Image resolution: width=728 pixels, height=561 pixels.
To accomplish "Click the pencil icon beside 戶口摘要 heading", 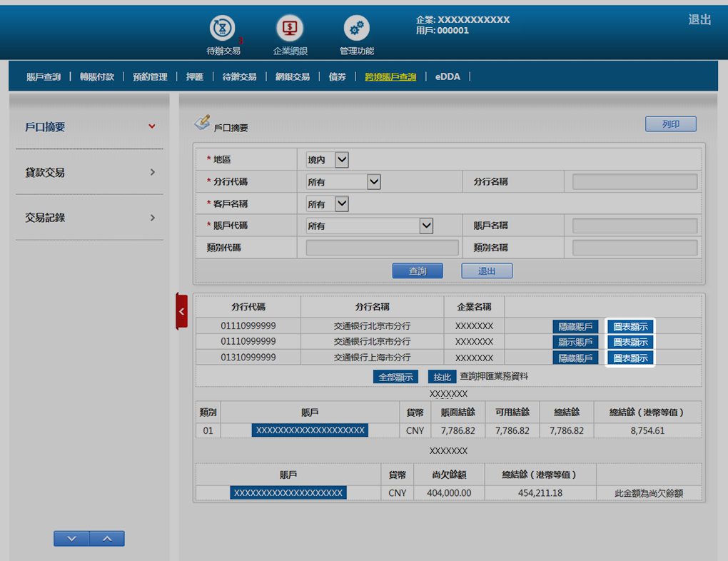I will (x=203, y=122).
